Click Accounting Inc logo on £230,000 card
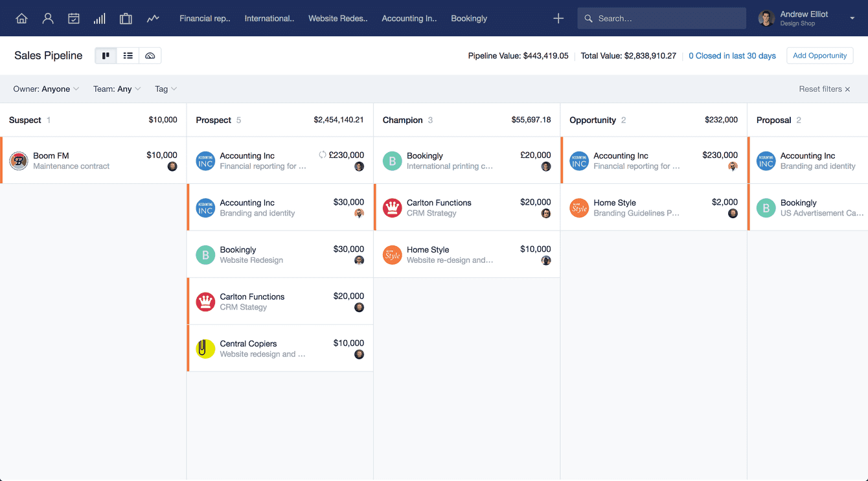Image resolution: width=868 pixels, height=481 pixels. click(x=205, y=161)
